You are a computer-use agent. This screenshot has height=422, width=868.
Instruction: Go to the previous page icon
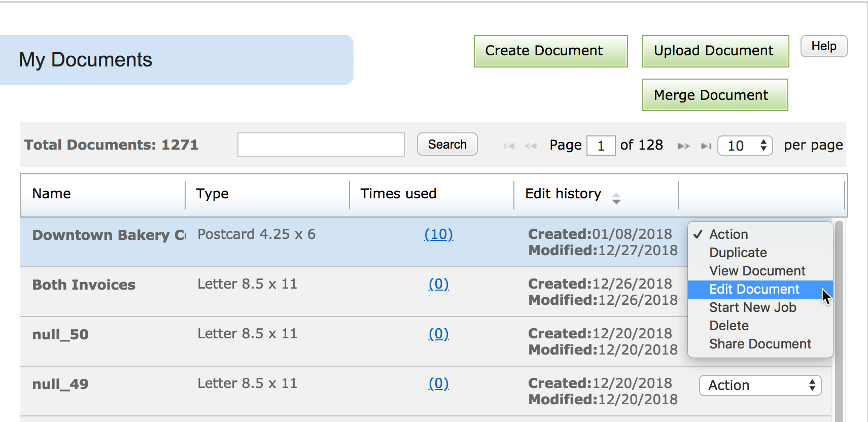click(531, 146)
